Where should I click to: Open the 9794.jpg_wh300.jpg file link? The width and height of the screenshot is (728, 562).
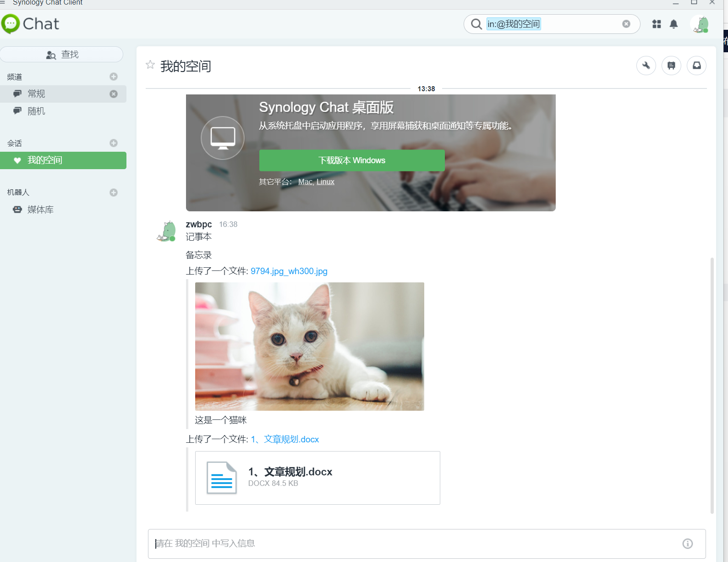[x=289, y=271]
